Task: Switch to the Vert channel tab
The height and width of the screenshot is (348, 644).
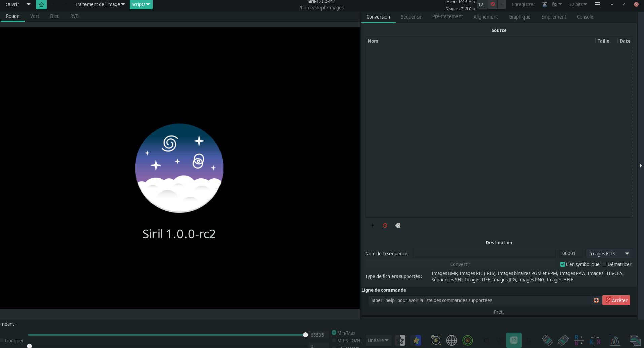Action: [35, 16]
